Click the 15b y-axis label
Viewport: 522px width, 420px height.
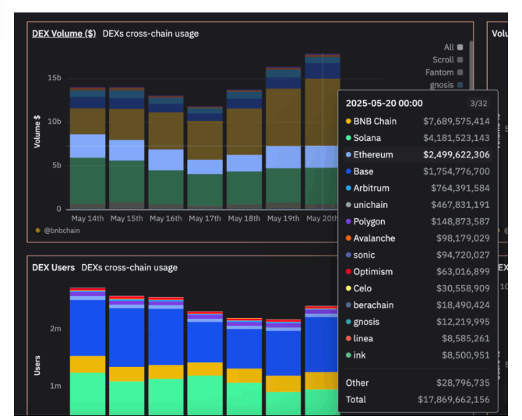point(55,78)
